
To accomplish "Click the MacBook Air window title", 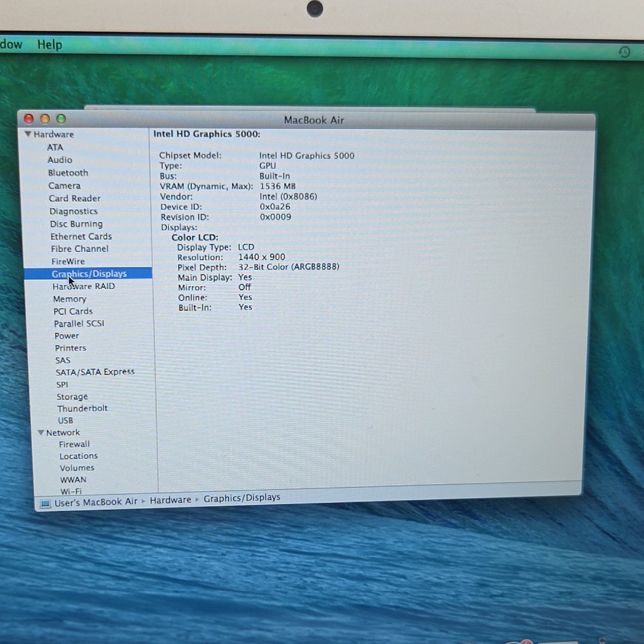I will pyautogui.click(x=314, y=120).
